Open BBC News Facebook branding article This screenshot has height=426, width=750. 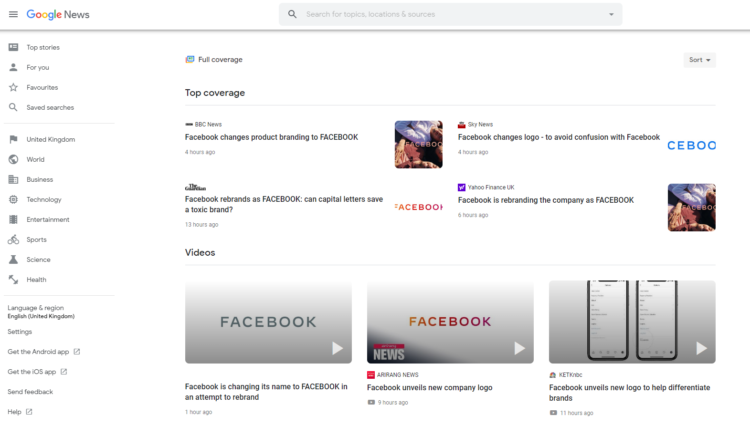click(x=271, y=137)
